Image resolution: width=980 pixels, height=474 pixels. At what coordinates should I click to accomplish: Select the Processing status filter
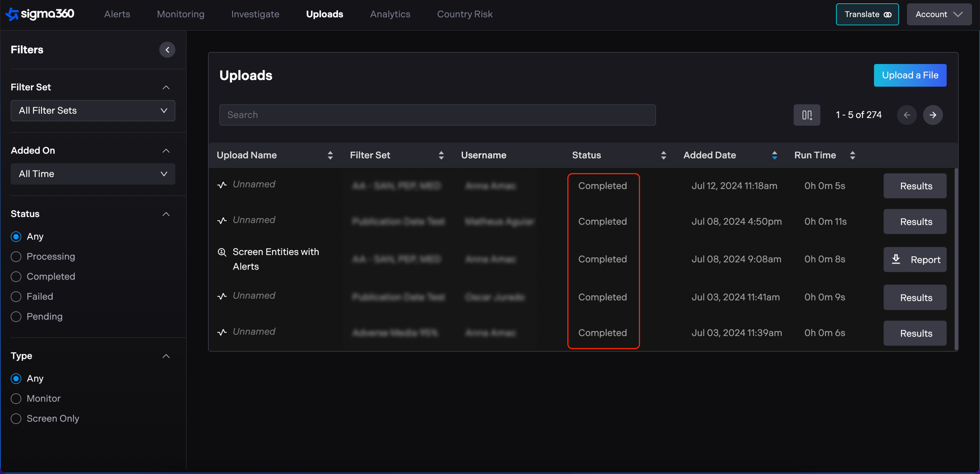(16, 257)
